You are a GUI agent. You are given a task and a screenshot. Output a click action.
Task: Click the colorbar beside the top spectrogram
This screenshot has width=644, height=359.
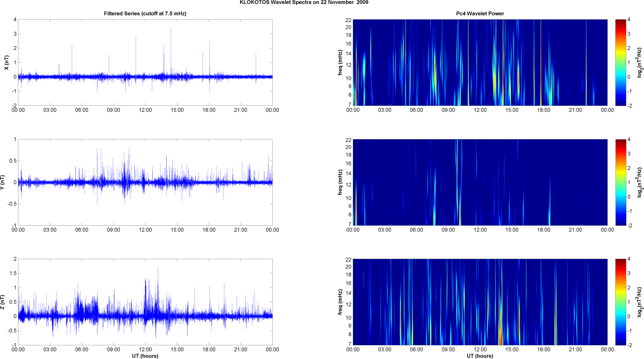point(620,62)
